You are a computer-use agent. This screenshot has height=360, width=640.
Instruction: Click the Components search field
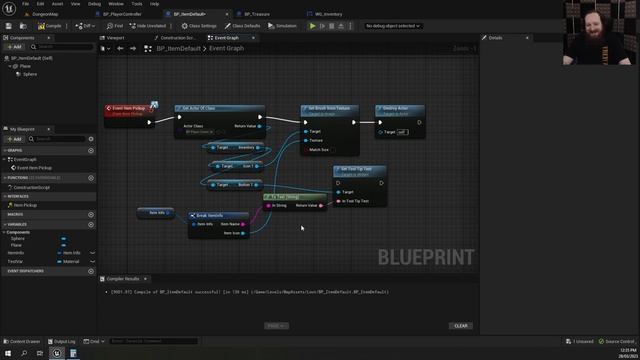point(62,47)
